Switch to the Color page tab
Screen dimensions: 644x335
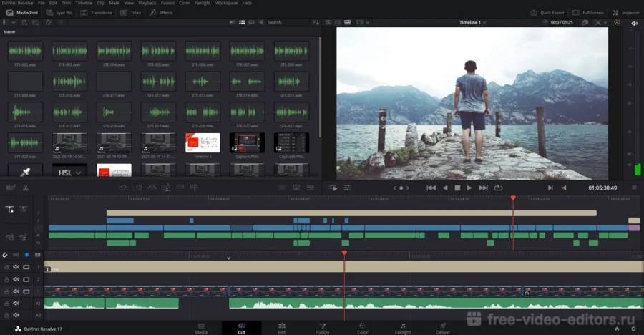pyautogui.click(x=362, y=328)
